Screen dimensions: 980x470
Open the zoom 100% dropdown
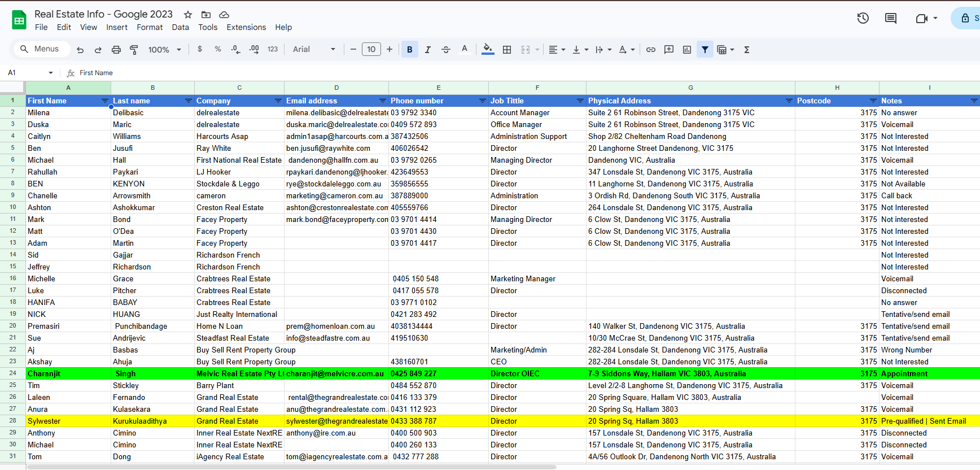[x=164, y=50]
